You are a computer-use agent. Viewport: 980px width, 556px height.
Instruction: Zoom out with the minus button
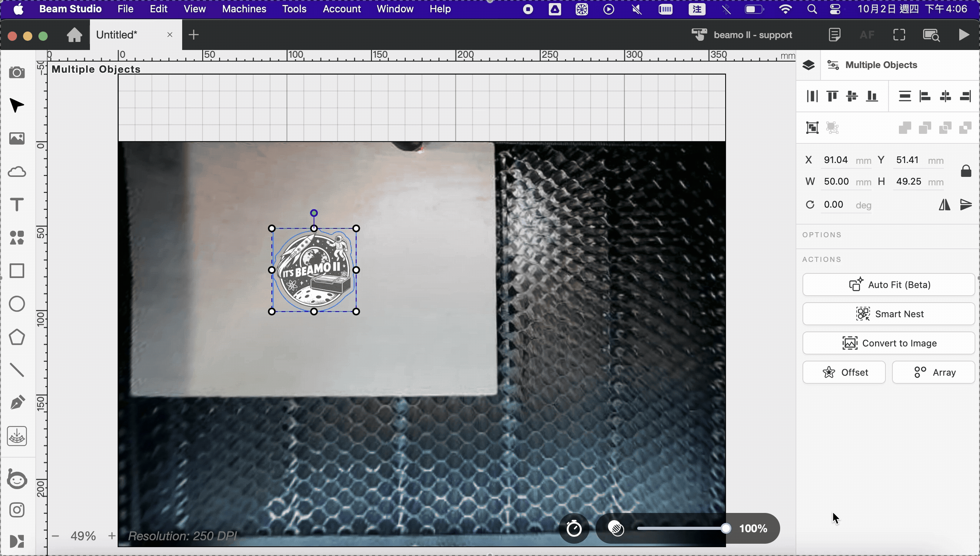click(55, 536)
